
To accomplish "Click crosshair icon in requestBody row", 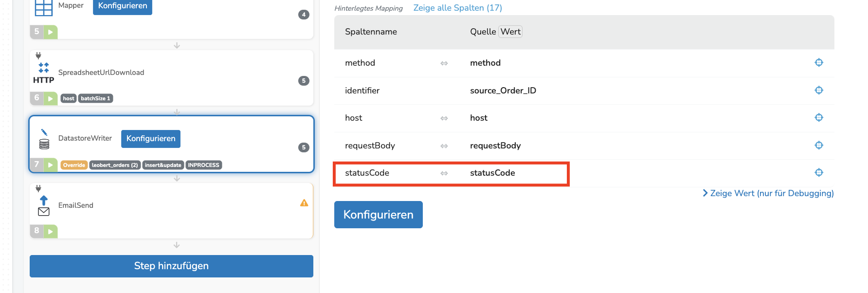I will point(819,145).
